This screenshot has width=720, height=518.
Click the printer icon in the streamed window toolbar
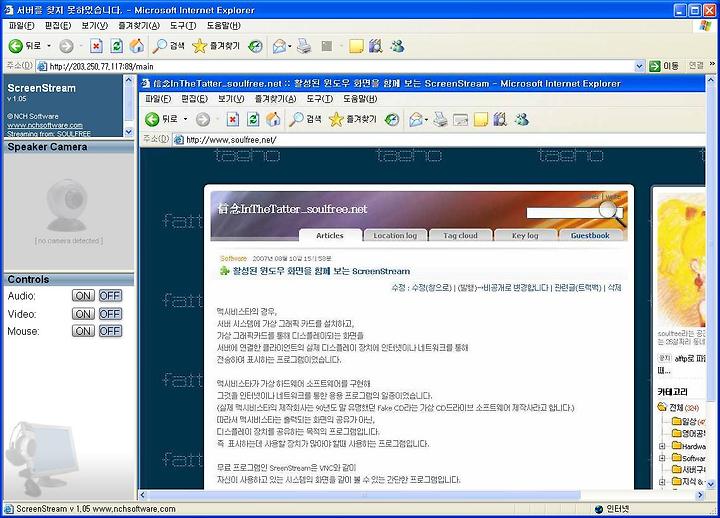point(440,119)
